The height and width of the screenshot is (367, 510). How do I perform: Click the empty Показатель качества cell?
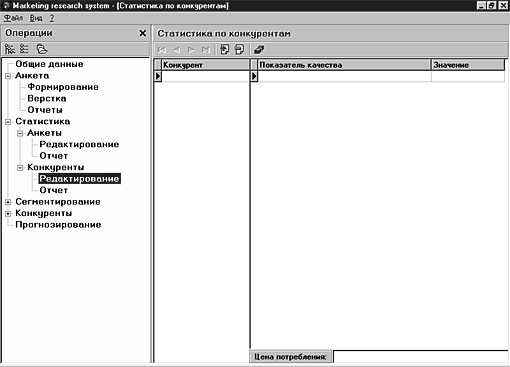pyautogui.click(x=344, y=76)
